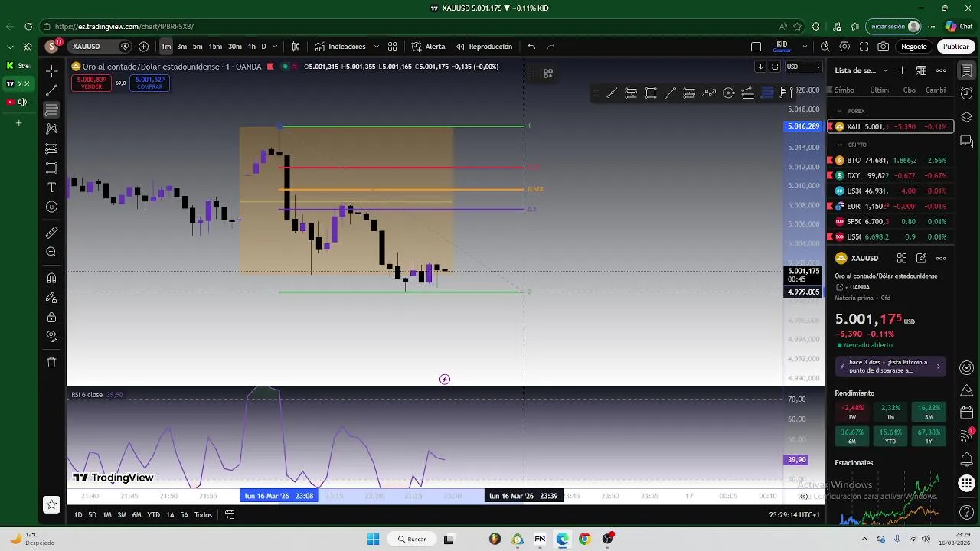Open the Alerta menu item
This screenshot has height=551, width=980.
point(428,47)
